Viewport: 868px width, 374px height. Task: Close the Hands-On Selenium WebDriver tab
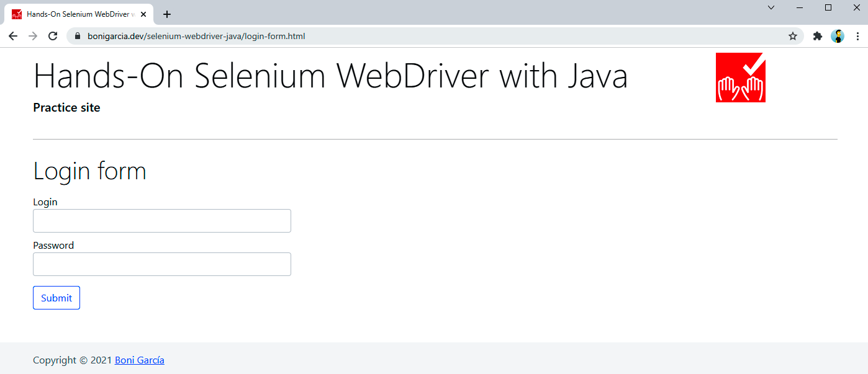coord(143,14)
